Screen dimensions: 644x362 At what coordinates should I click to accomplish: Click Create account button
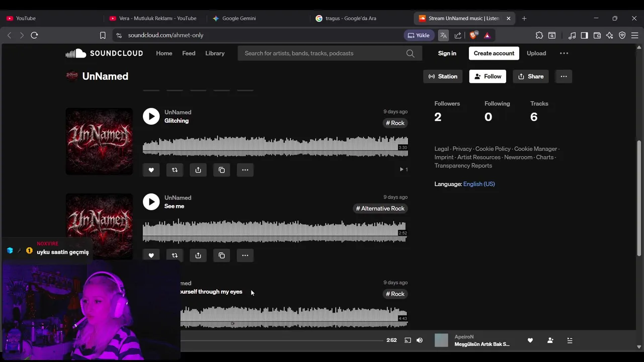coord(494,53)
